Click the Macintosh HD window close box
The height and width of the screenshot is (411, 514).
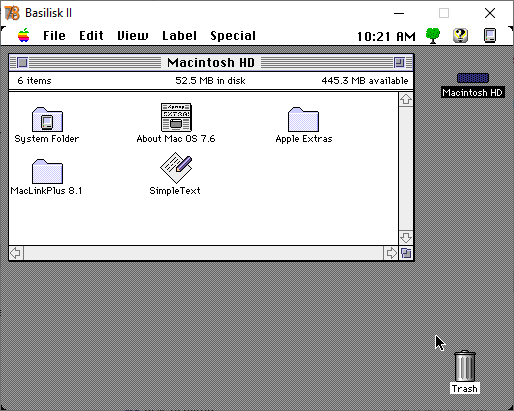tap(22, 62)
